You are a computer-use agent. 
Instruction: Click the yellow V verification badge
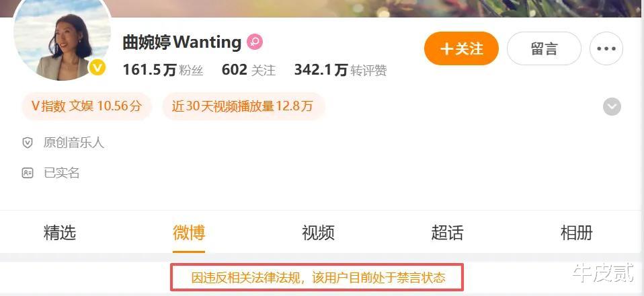click(x=97, y=68)
